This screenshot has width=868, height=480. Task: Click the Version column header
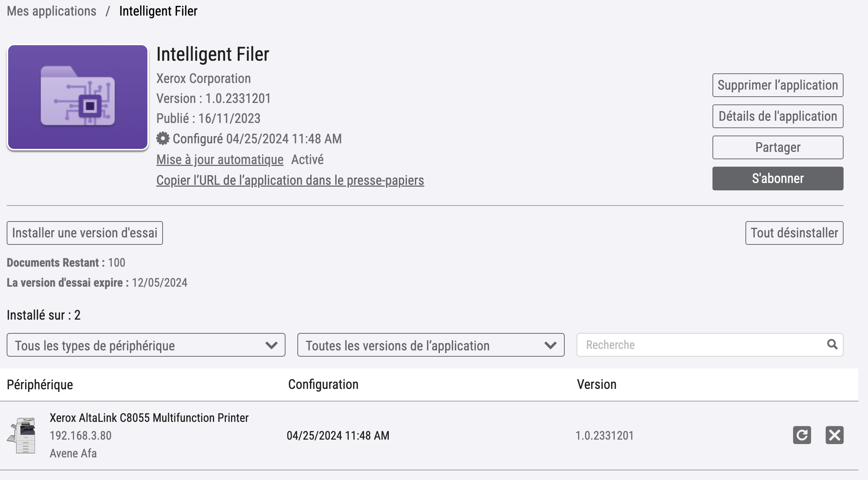(597, 384)
